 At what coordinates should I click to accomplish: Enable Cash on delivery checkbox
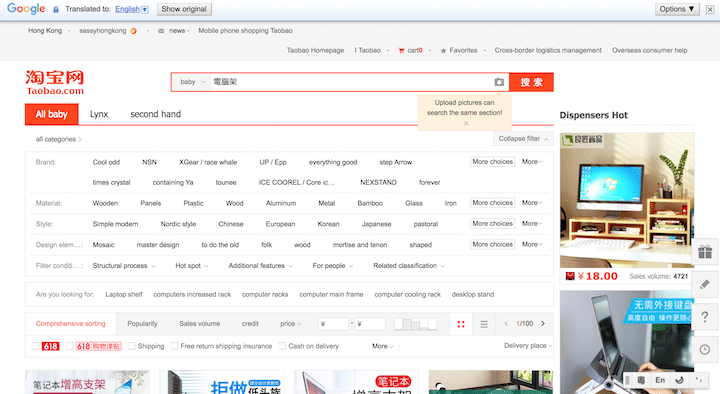pos(282,346)
